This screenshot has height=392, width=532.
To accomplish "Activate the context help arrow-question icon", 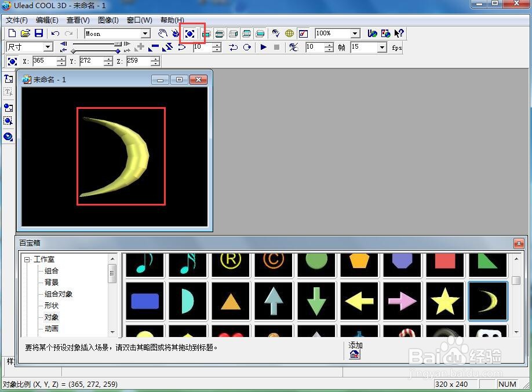I will (399, 33).
